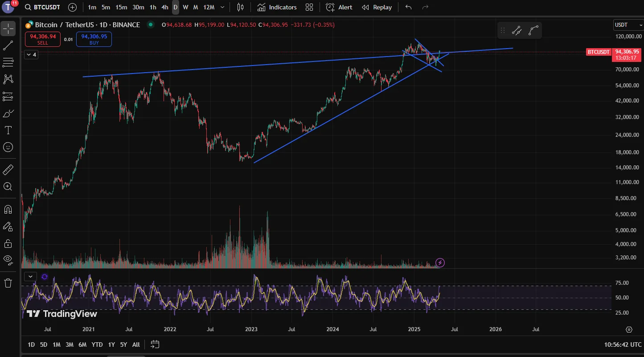Pick the curve tool in floating toolbar
Image resolution: width=644 pixels, height=357 pixels.
[x=533, y=31]
